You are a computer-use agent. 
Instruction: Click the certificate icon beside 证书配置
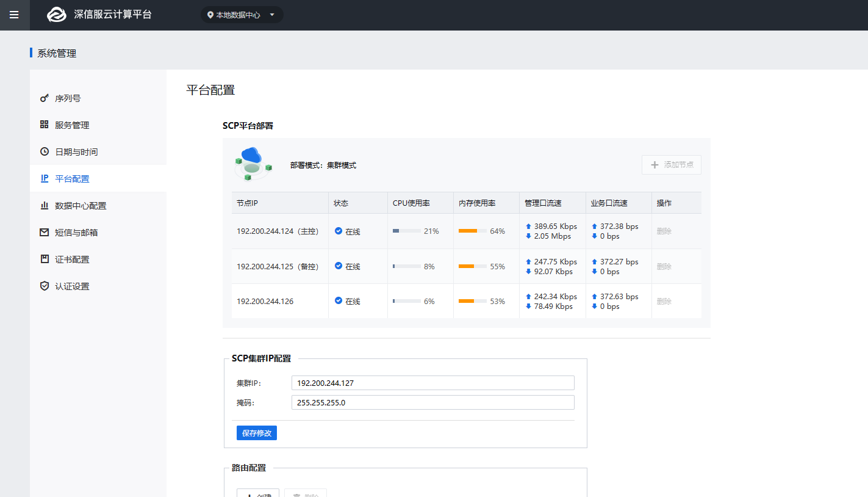[45, 259]
